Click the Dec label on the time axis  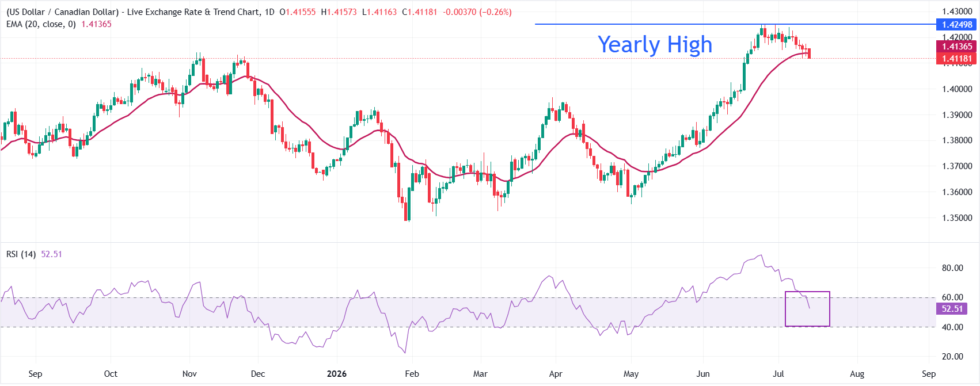[258, 374]
